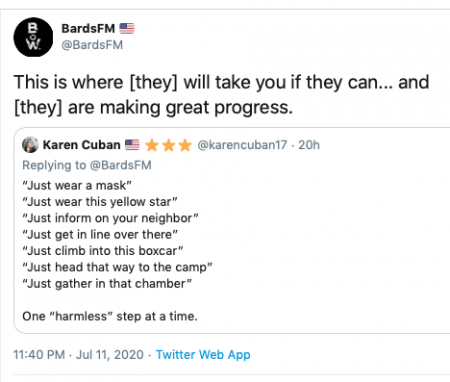Open the @karencuban17 handle
450x382 pixels.
click(242, 145)
